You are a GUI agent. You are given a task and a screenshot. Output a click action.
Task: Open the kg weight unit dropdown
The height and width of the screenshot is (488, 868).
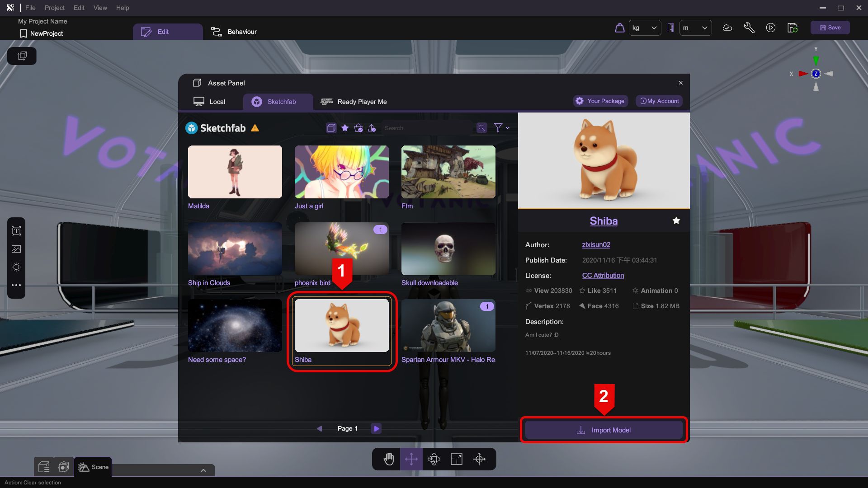[644, 28]
